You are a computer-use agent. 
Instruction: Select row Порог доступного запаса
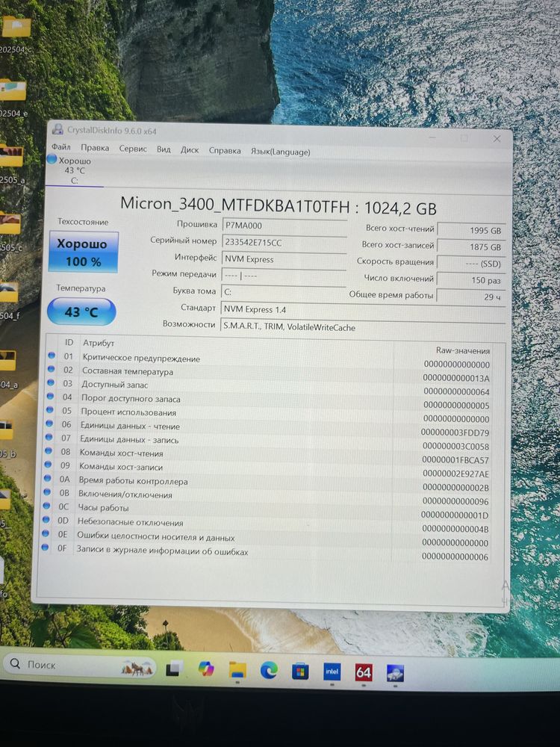click(269, 402)
